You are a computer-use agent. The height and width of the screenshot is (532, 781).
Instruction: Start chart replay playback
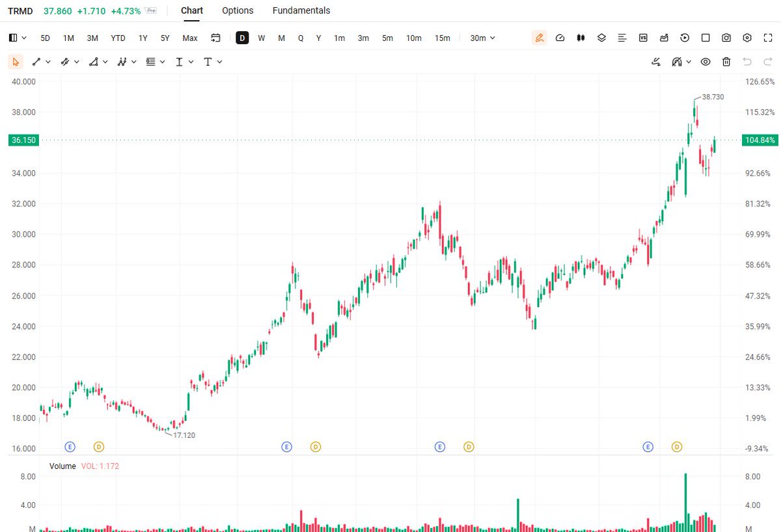(685, 38)
